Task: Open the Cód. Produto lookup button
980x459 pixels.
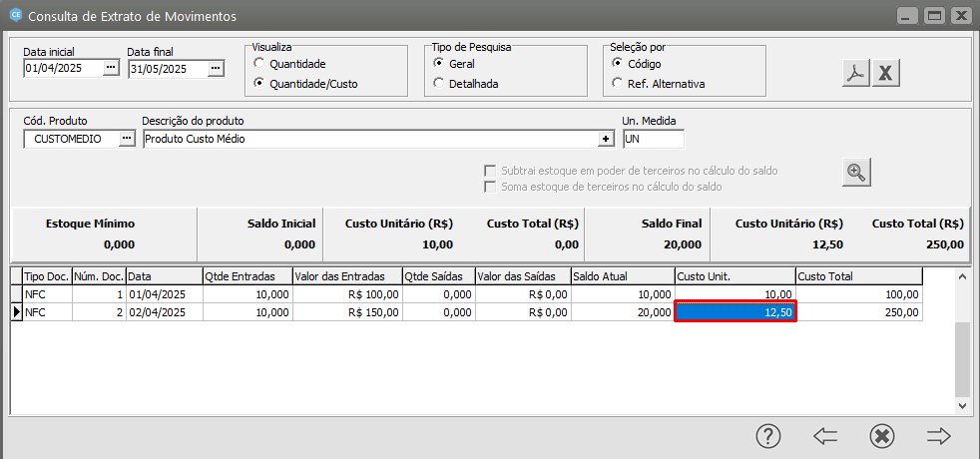Action: [x=126, y=139]
